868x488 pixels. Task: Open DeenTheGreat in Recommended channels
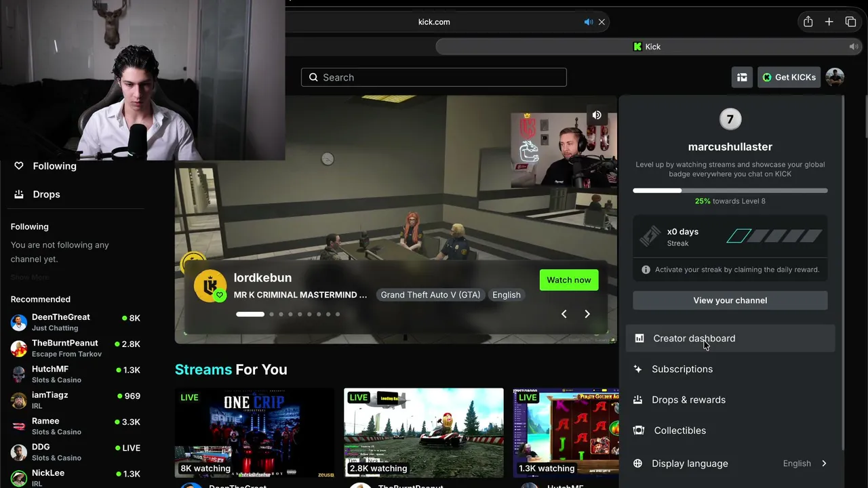click(75, 322)
